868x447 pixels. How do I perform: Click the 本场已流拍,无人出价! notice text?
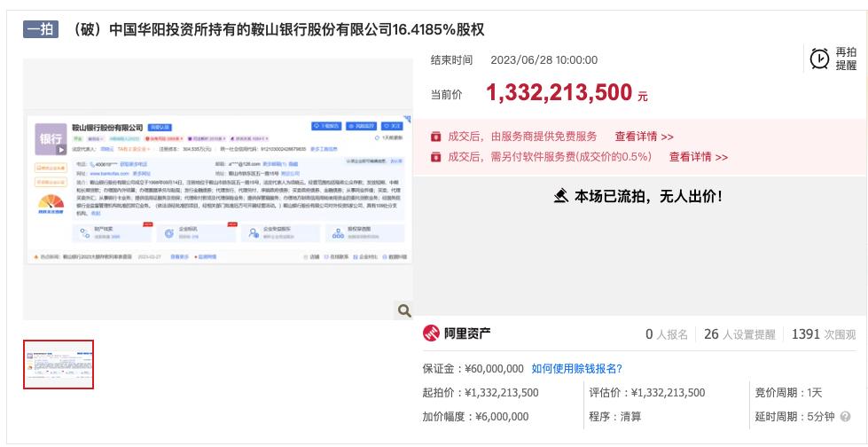[x=648, y=196]
